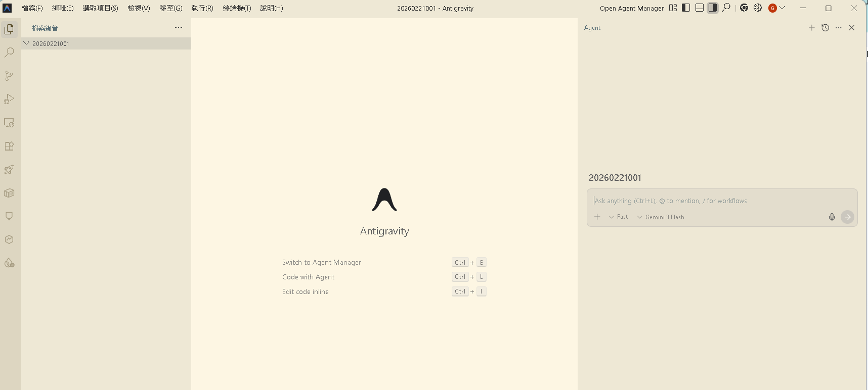Open the 編輯(E) menu
Screen dimensions: 868x390
(63, 8)
